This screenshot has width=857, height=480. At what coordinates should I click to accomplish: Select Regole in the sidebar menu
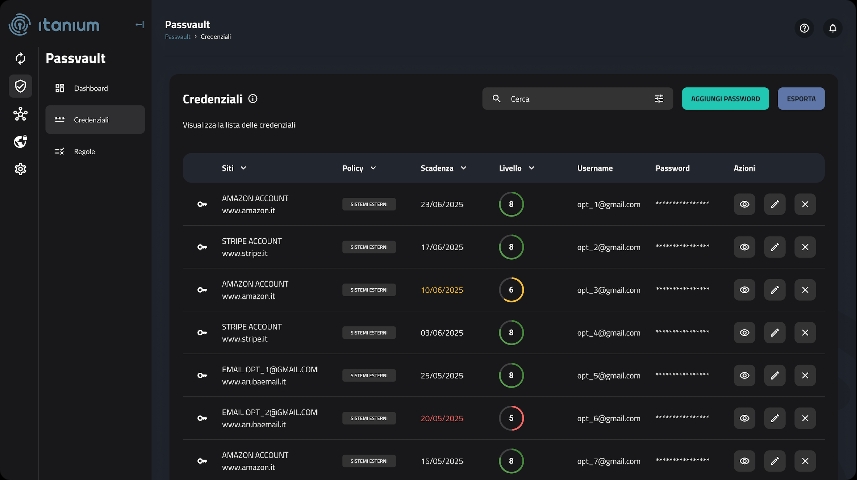(84, 151)
